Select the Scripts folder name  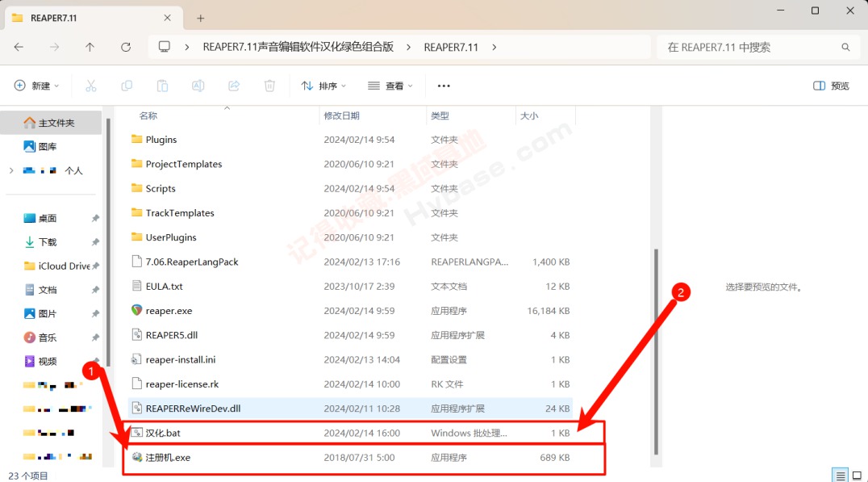click(x=161, y=188)
